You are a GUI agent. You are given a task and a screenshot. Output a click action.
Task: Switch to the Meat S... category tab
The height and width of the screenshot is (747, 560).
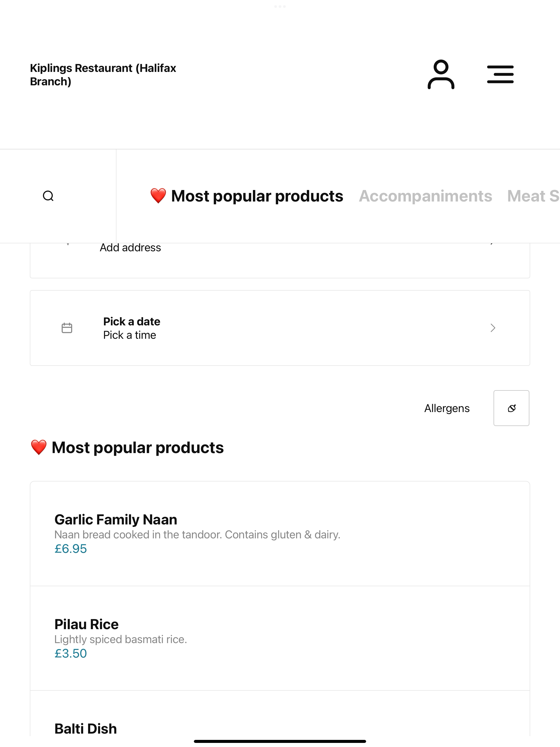point(533,196)
